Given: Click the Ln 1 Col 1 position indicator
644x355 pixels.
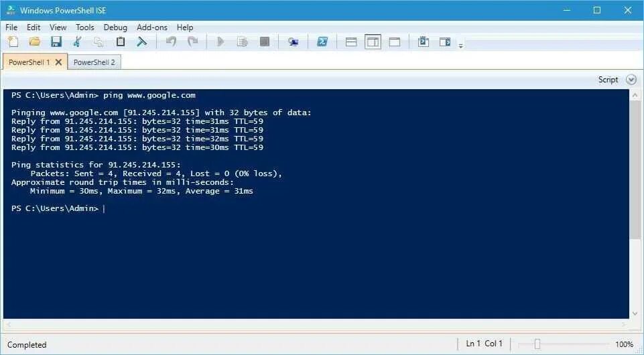Looking at the screenshot, I should click(x=485, y=344).
